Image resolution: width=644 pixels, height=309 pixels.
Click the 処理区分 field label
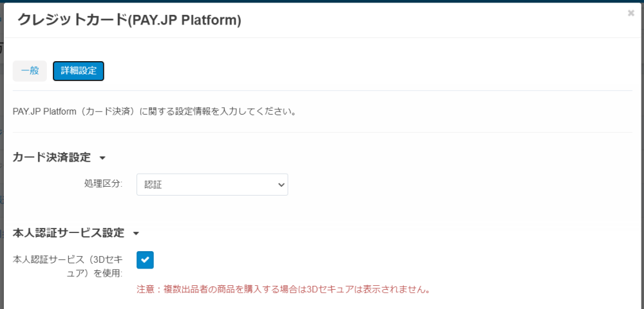click(x=103, y=185)
